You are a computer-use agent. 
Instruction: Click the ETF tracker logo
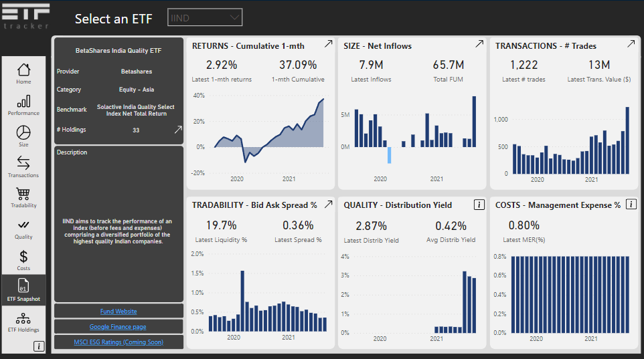26,17
